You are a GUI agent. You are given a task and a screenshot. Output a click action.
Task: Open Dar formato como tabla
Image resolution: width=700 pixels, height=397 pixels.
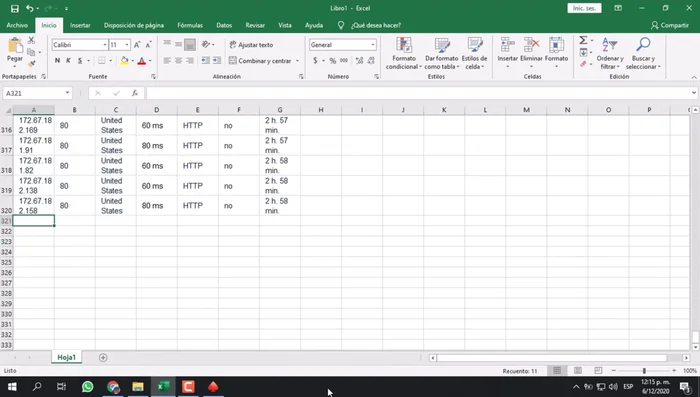tap(442, 53)
